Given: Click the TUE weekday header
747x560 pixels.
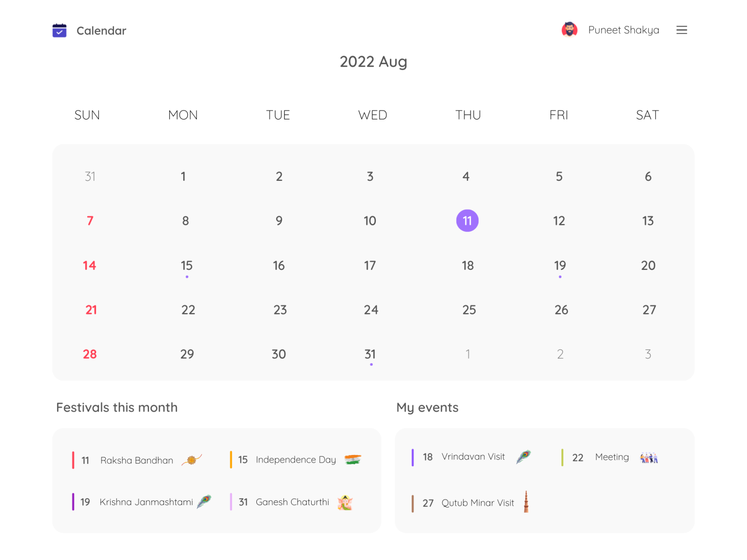Looking at the screenshot, I should click(x=278, y=115).
